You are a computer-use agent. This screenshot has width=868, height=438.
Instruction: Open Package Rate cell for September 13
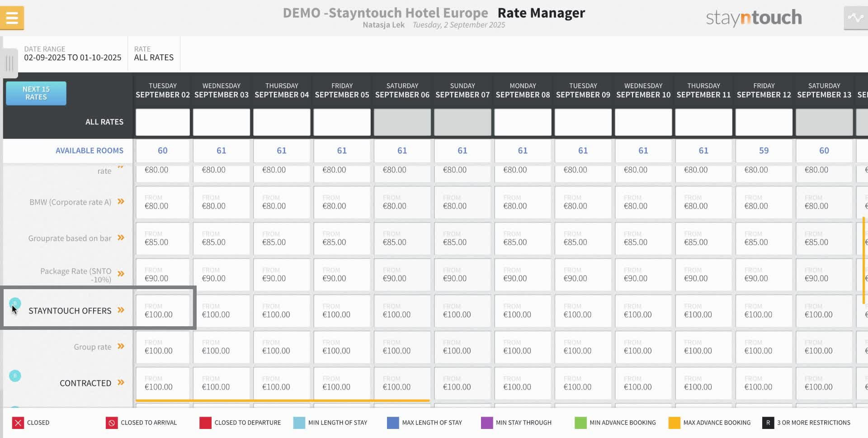click(x=824, y=275)
